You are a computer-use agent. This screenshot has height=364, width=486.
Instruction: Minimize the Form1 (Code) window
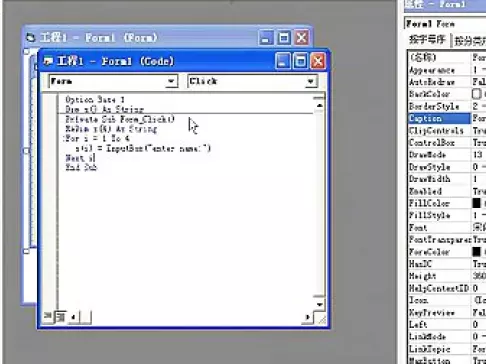coord(283,61)
